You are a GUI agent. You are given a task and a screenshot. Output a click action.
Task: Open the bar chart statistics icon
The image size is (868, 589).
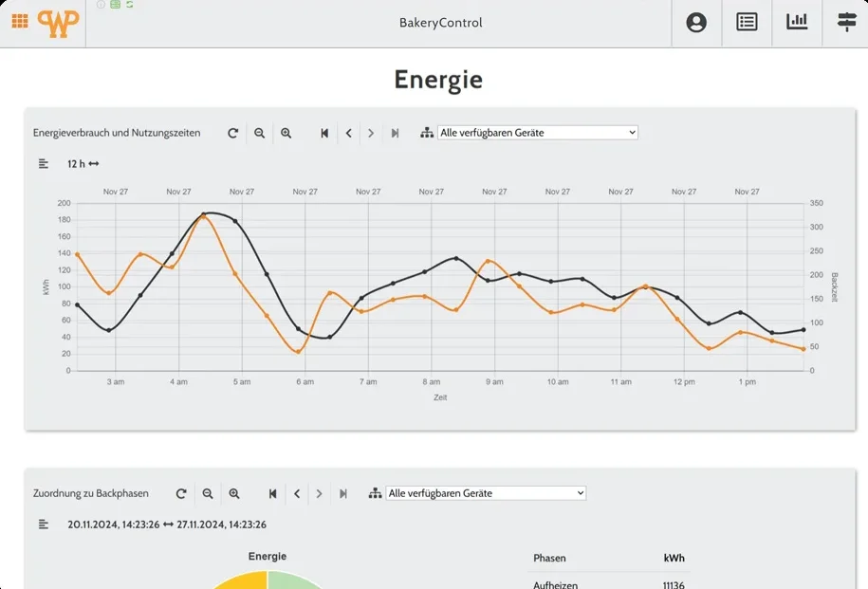click(x=797, y=22)
